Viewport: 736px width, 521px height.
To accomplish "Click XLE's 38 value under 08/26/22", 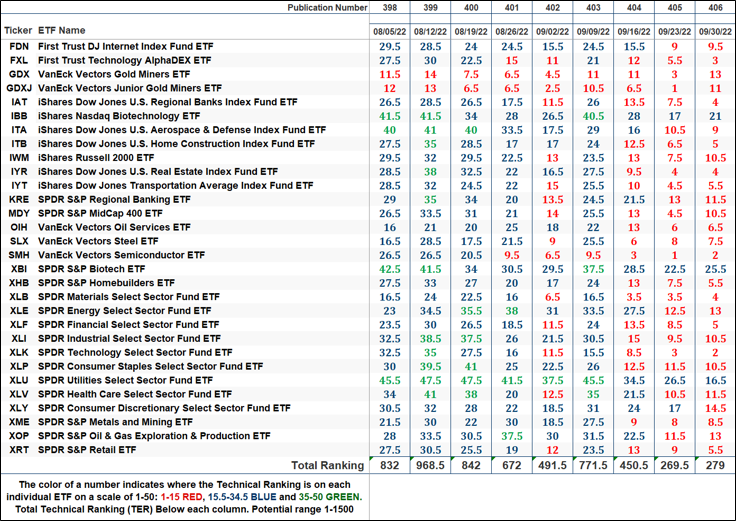I will [x=512, y=311].
